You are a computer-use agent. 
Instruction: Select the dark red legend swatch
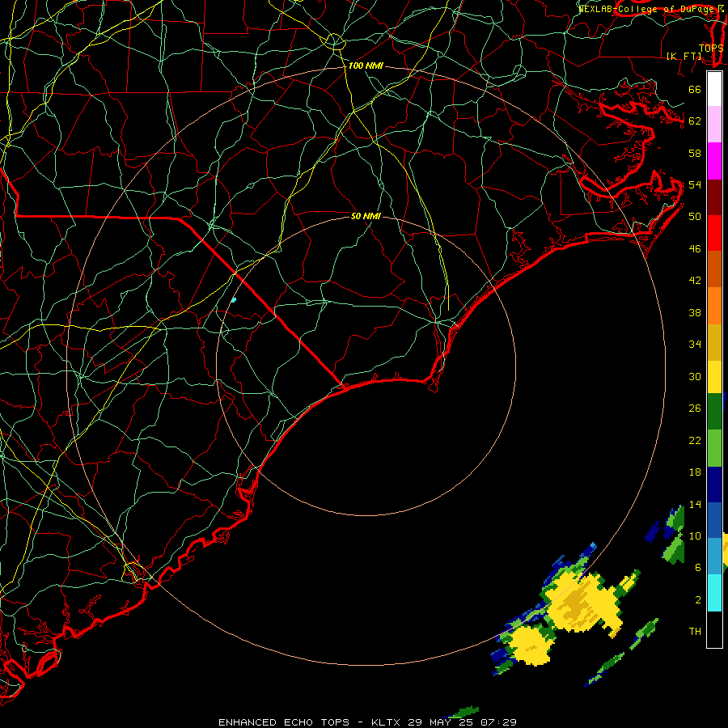pyautogui.click(x=714, y=197)
